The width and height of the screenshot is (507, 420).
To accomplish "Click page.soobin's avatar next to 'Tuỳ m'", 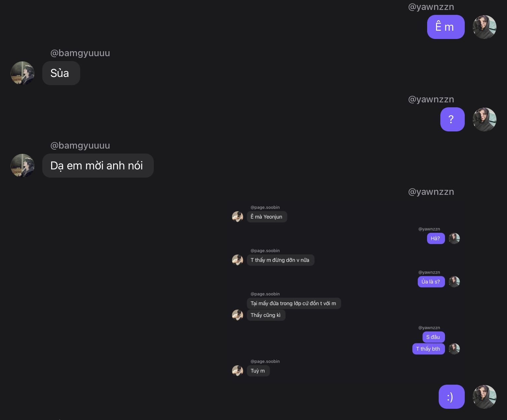I will coord(238,370).
